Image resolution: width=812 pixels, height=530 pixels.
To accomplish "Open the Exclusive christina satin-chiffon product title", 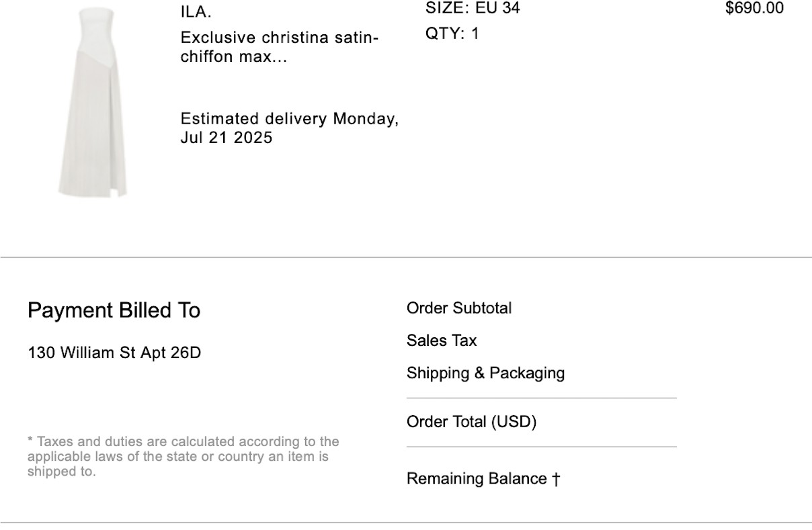I will pyautogui.click(x=279, y=47).
